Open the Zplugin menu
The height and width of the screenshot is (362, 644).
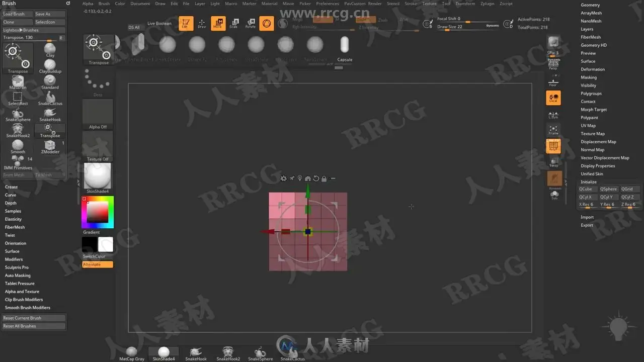click(x=488, y=4)
